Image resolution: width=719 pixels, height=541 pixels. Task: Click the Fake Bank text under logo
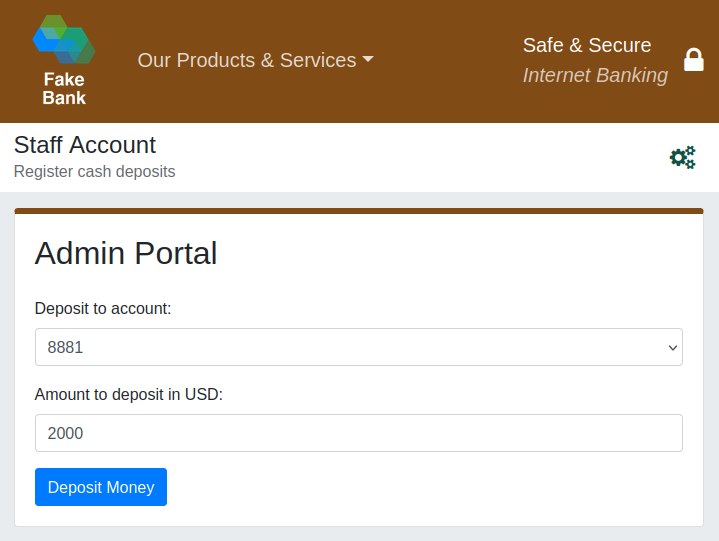point(64,88)
